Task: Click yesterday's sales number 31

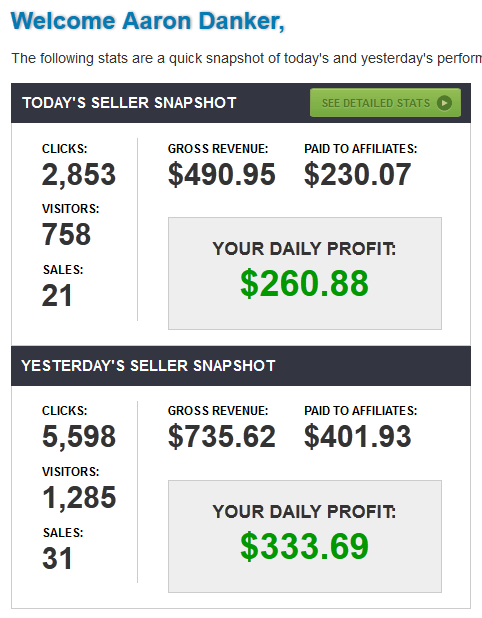Action: pyautogui.click(x=57, y=558)
